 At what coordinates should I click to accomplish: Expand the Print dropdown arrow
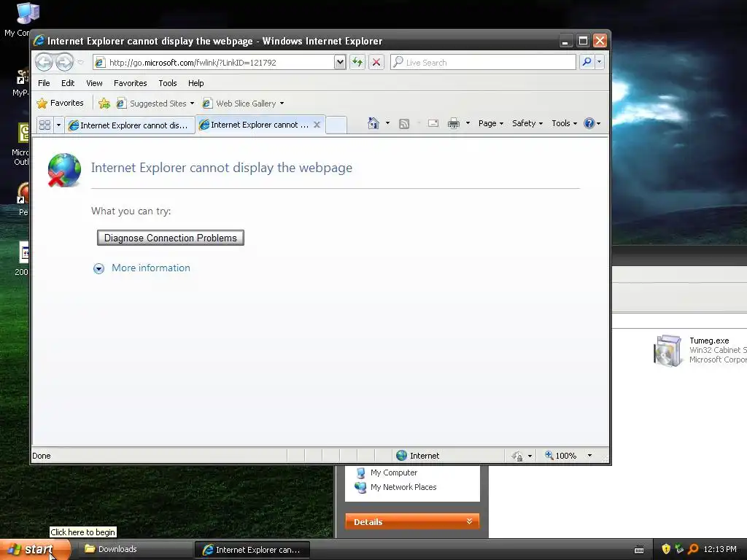pyautogui.click(x=468, y=123)
